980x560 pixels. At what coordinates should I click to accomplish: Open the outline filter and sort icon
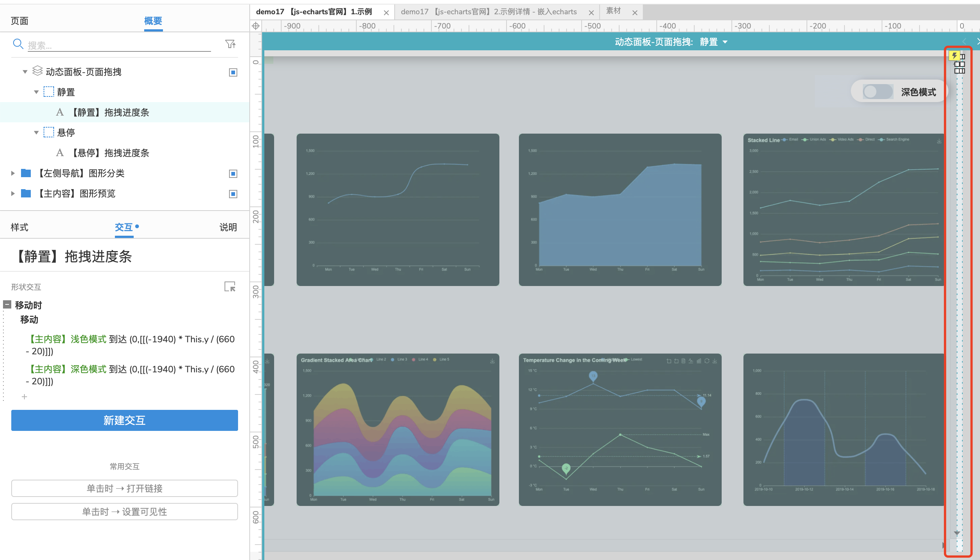pos(230,44)
